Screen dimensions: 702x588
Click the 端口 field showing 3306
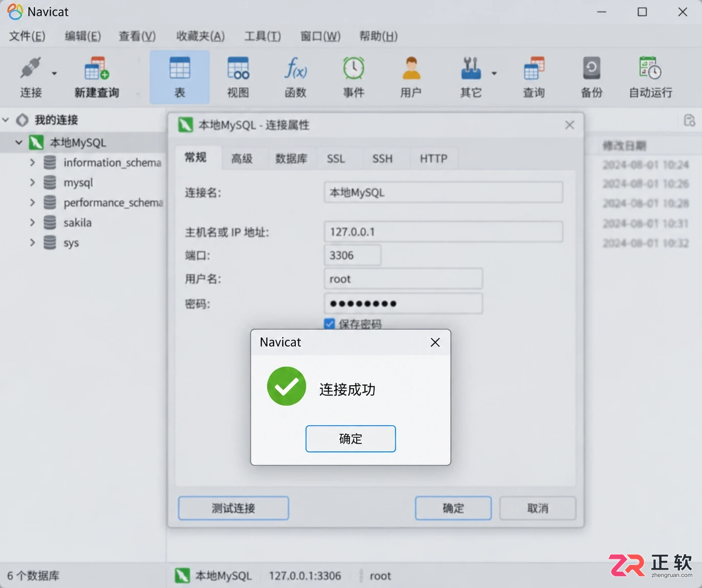(353, 255)
